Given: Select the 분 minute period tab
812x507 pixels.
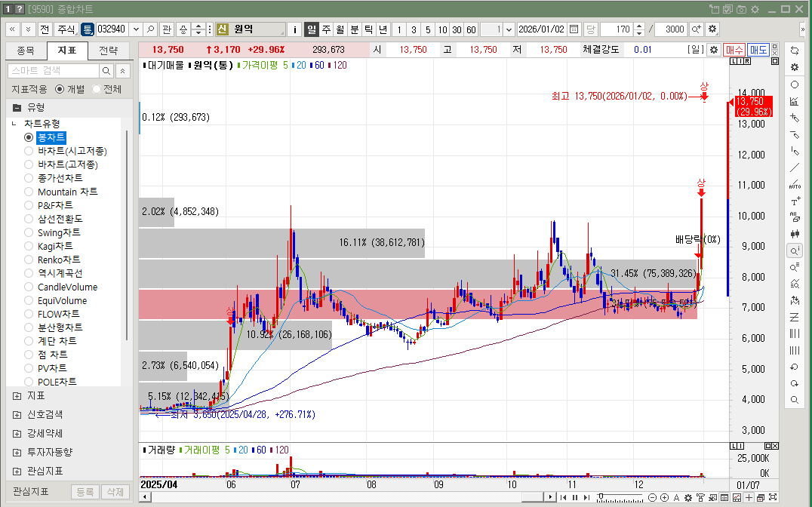Looking at the screenshot, I should coord(354,29).
